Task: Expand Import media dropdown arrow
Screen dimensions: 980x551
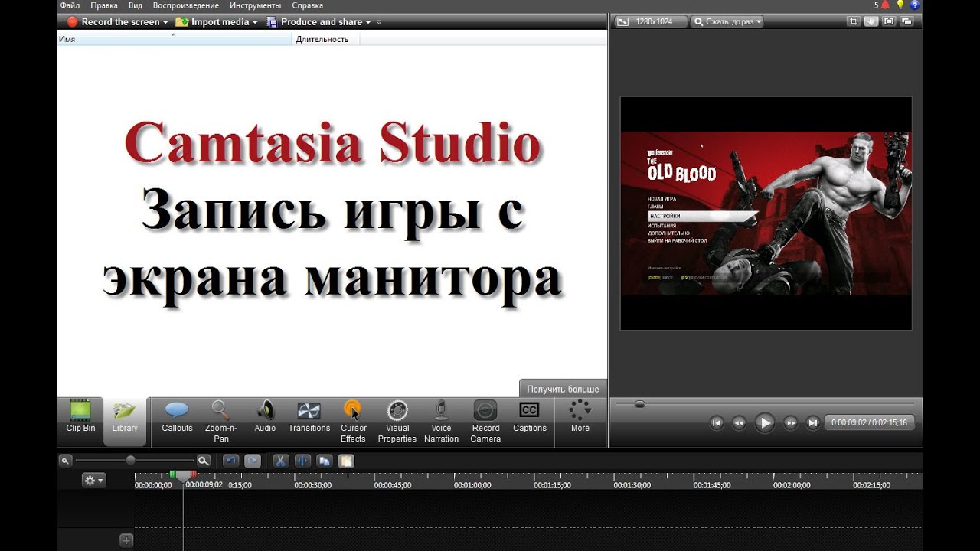Action: coord(255,22)
